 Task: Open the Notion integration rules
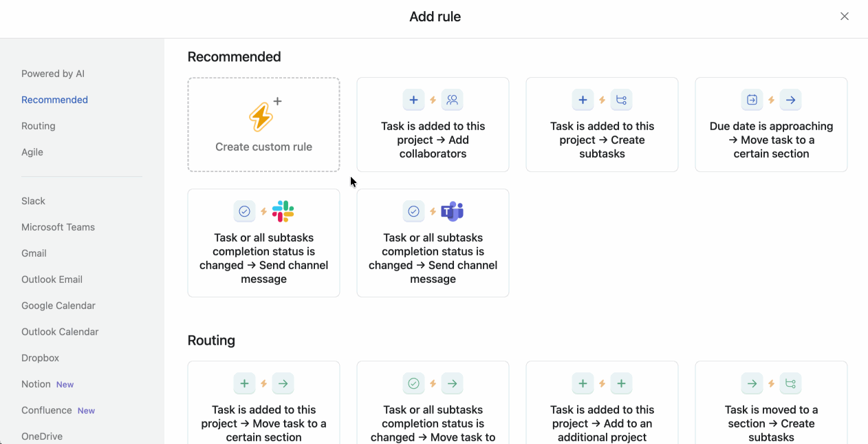tap(36, 384)
